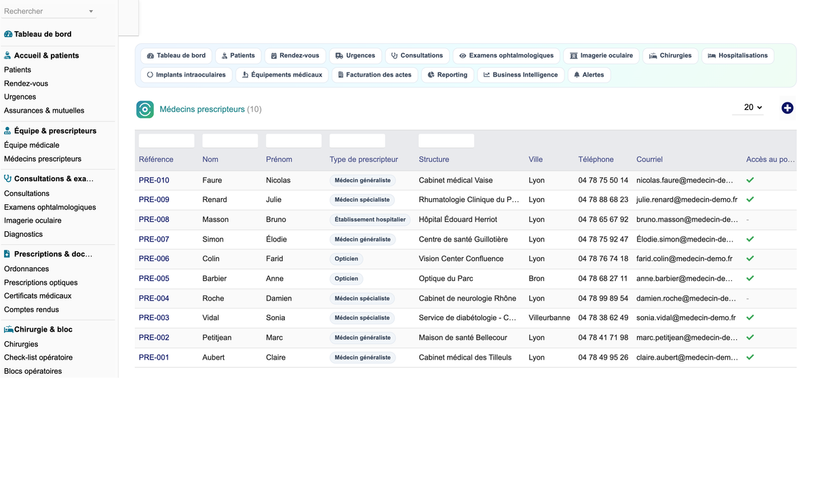
Task: Go to Rendez-vous in sidebar
Action: click(x=26, y=83)
